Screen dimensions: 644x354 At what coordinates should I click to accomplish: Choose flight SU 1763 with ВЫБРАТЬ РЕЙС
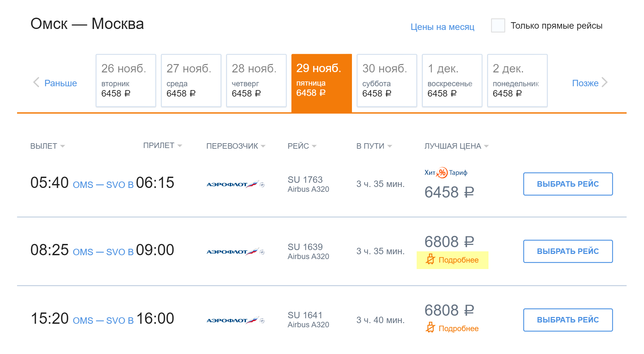[x=568, y=184]
